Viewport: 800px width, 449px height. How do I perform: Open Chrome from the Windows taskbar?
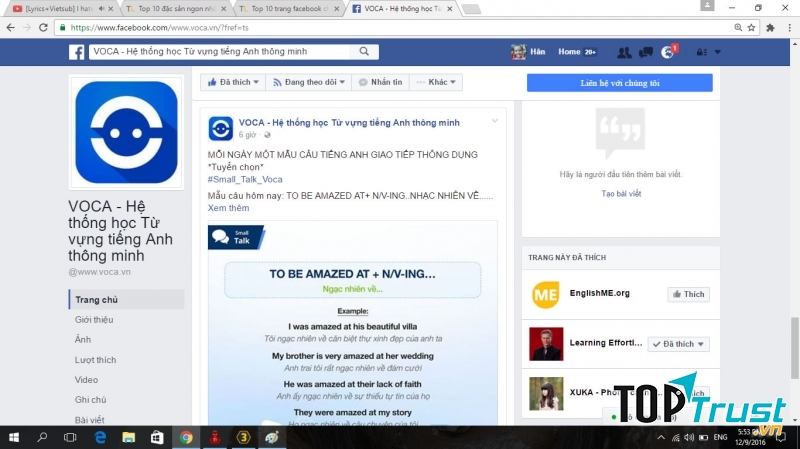[x=186, y=437]
